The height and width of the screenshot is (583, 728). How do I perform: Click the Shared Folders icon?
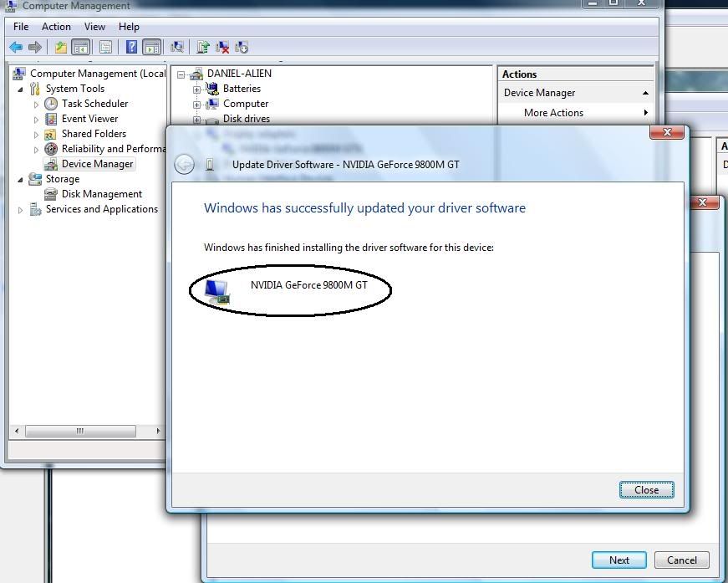[x=50, y=135]
